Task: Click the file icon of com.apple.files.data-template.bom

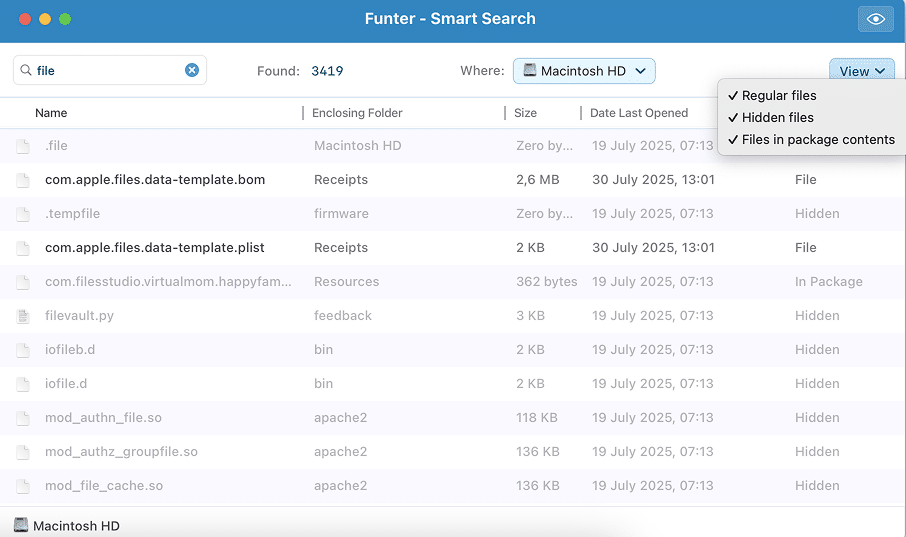Action: coord(23,180)
